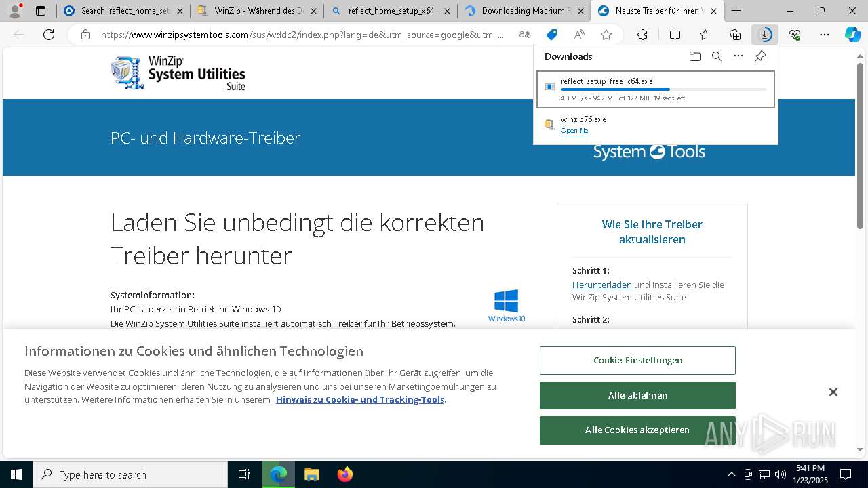This screenshot has width=868, height=488.
Task: Click the address bar URL
Action: (302, 35)
